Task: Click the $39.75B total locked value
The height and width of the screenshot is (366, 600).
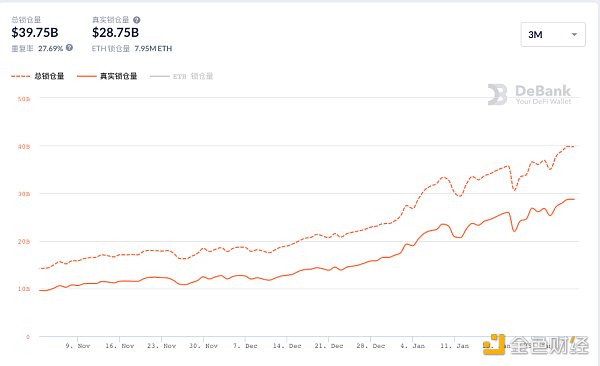Action: pos(35,33)
